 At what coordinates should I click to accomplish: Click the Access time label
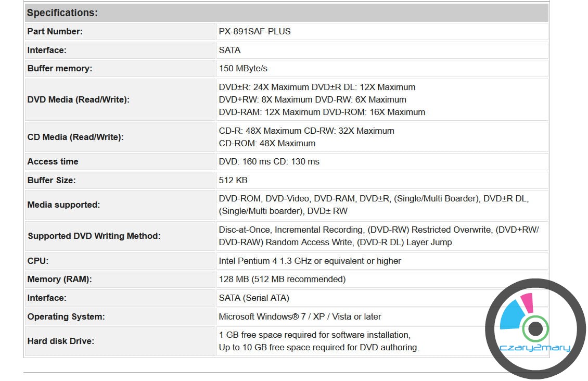[x=53, y=161]
